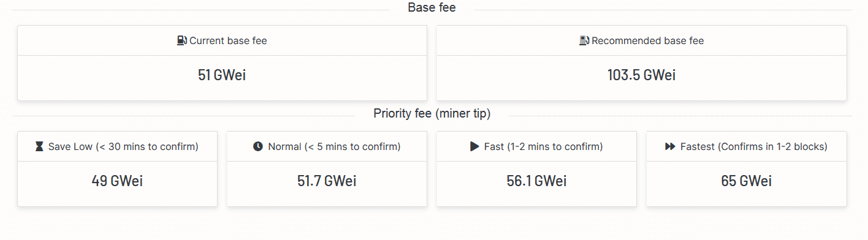Click the Priority fee (miner tip) heading
Image resolution: width=868 pixels, height=240 pixels.
point(432,114)
